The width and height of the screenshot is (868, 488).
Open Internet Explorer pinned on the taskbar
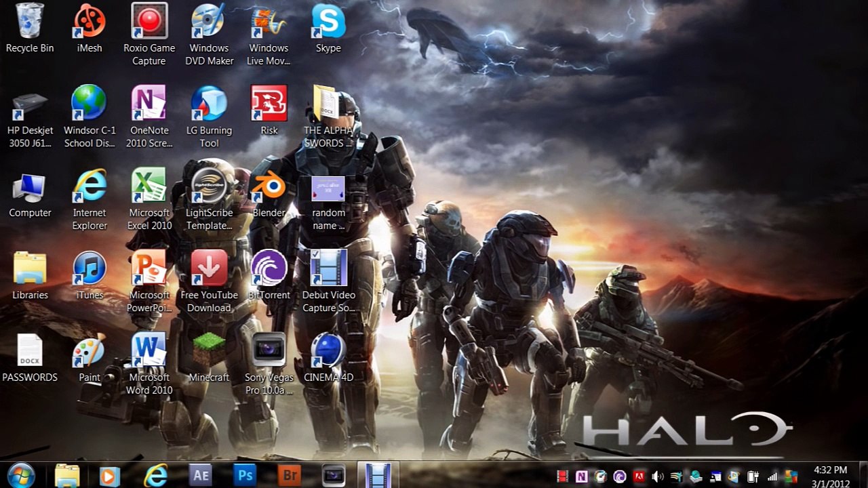pos(155,475)
